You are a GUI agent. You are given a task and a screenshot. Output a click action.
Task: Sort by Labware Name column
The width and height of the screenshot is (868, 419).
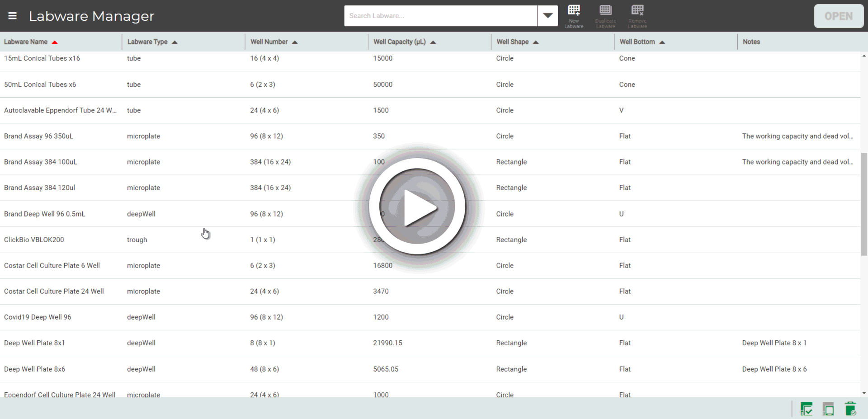click(x=26, y=42)
